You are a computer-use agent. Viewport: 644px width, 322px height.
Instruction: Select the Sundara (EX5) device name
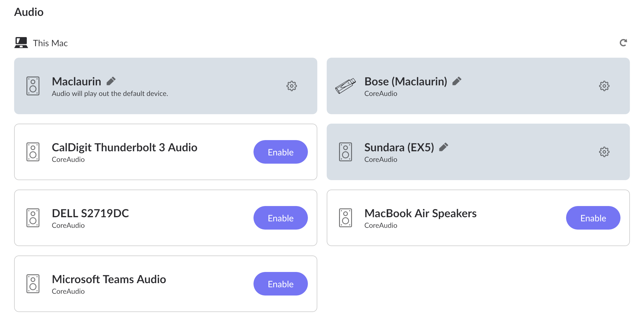(x=399, y=147)
